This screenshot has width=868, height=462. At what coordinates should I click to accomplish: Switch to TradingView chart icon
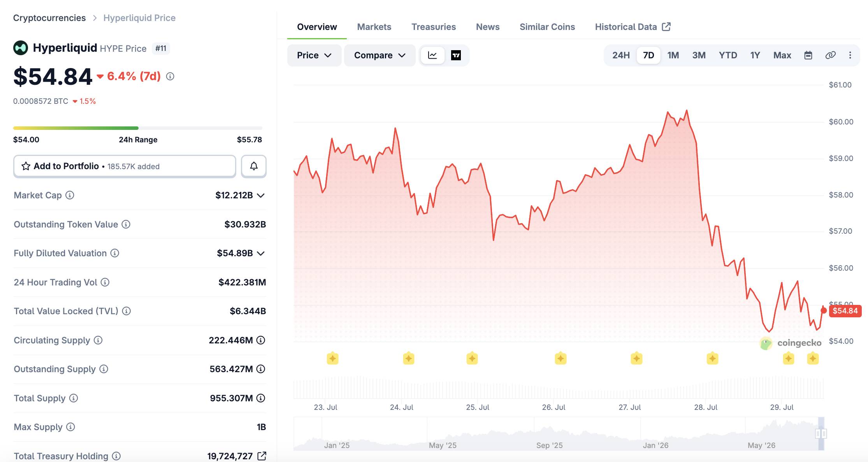pos(456,55)
